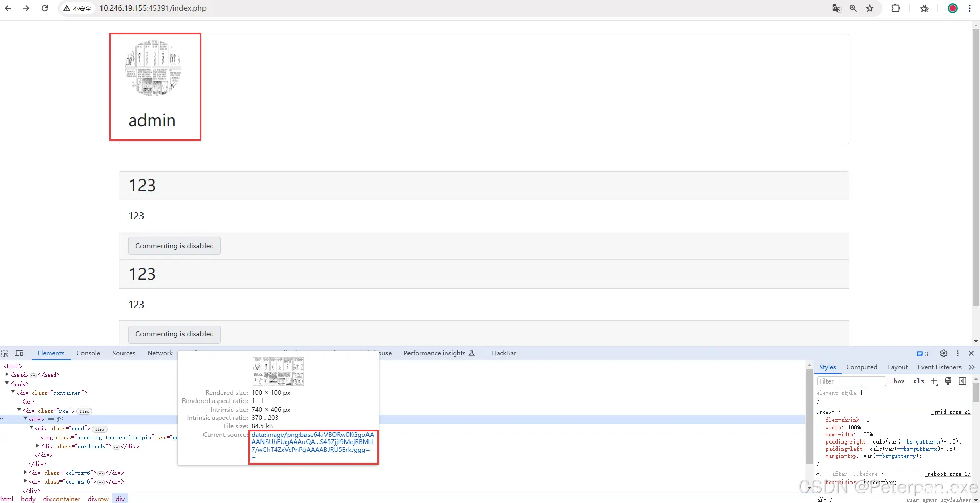Toggle the device toolbar icon
This screenshot has height=503, width=980.
click(x=19, y=353)
